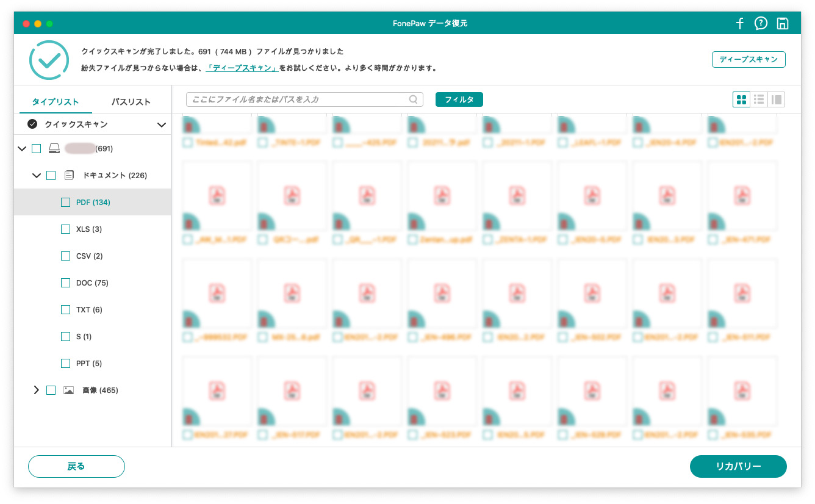Viewport: 815px width, 504px height.
Task: Select the TXT (6) label
Action: 89,309
